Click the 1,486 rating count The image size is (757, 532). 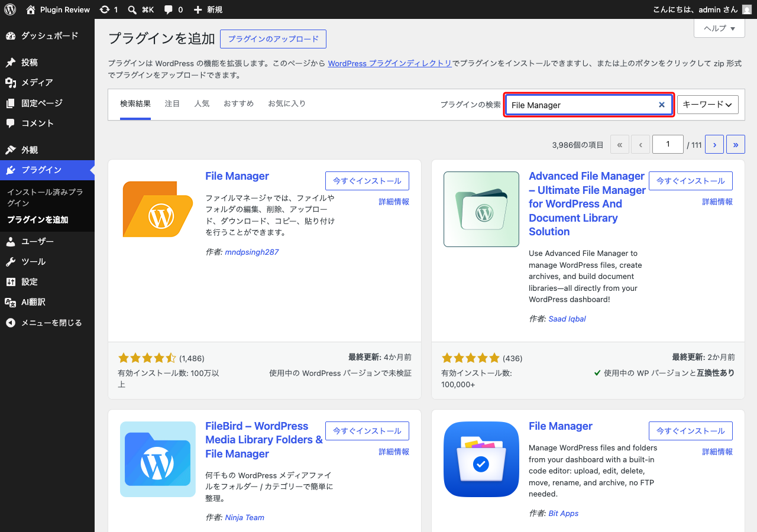192,358
